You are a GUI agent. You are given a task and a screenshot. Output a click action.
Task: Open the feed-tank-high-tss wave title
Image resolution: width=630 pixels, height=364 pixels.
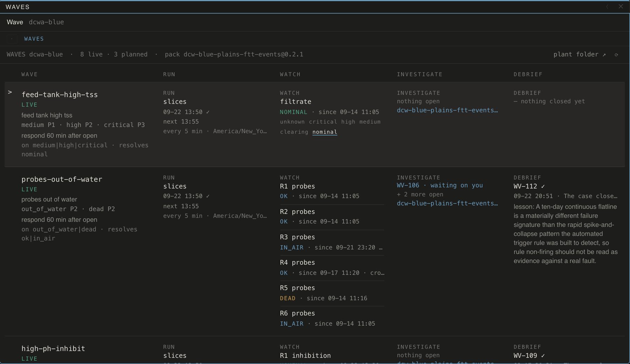click(59, 95)
